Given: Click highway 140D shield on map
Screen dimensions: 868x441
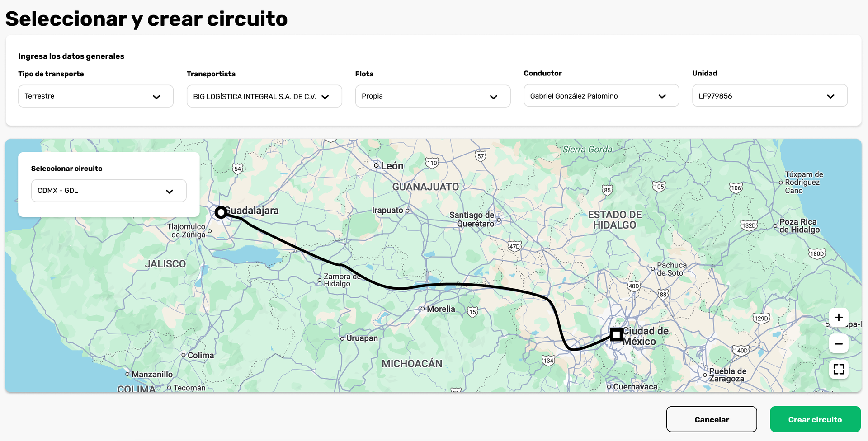Looking at the screenshot, I should tap(741, 351).
